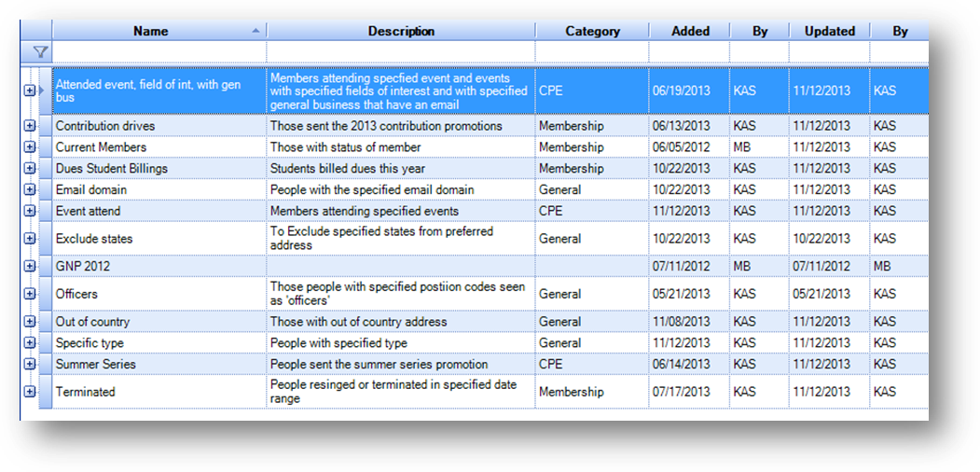Expand the Contribution drives row
This screenshot has height=472, width=980.
pyautogui.click(x=30, y=126)
